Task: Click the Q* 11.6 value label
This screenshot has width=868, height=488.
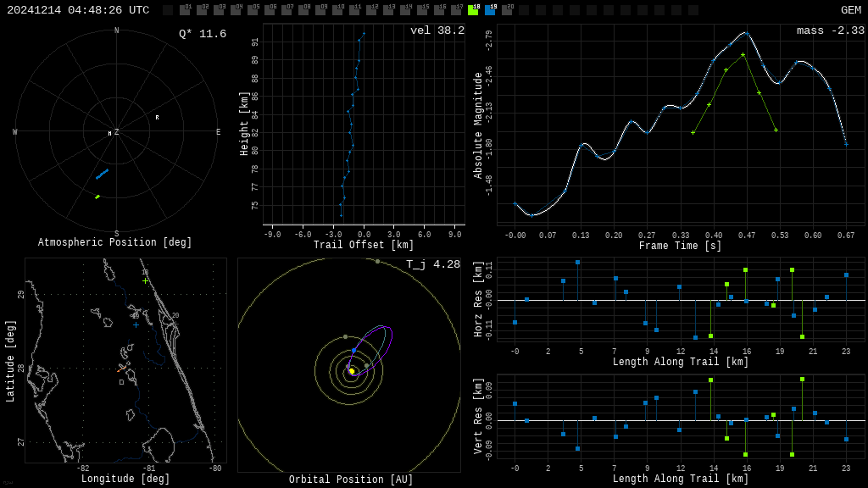Action: click(x=202, y=34)
